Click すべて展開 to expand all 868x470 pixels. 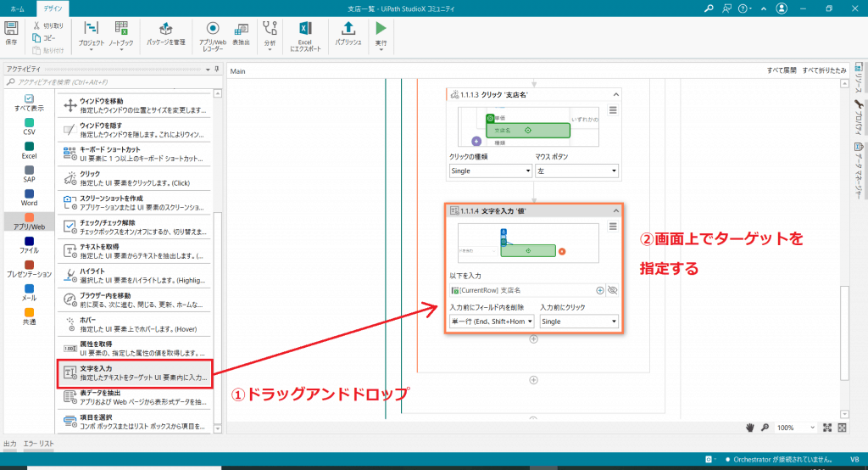[x=781, y=71]
